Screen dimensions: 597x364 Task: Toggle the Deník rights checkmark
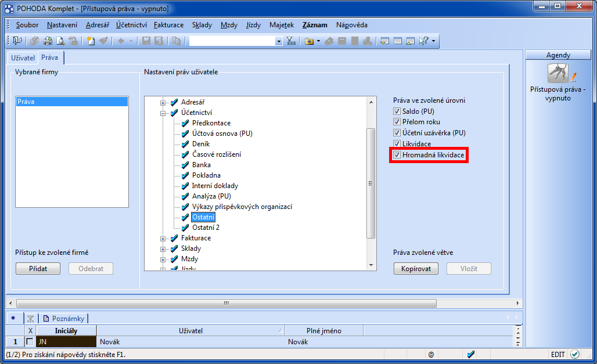185,144
